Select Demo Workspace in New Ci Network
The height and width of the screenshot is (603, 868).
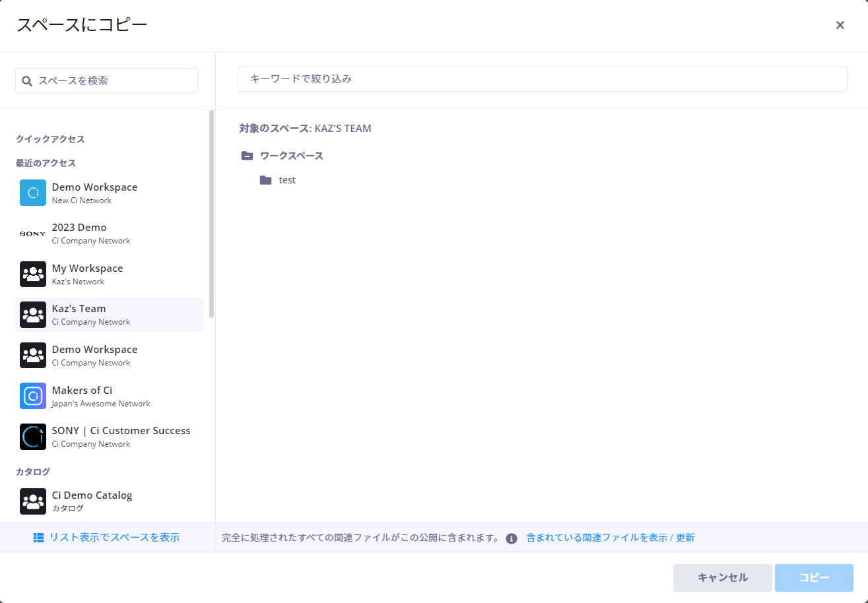click(109, 193)
